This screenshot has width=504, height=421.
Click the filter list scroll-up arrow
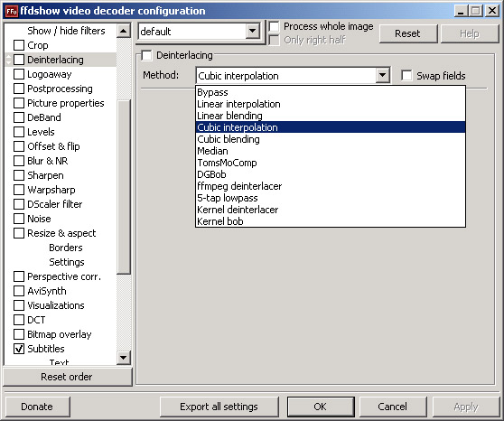tap(124, 31)
